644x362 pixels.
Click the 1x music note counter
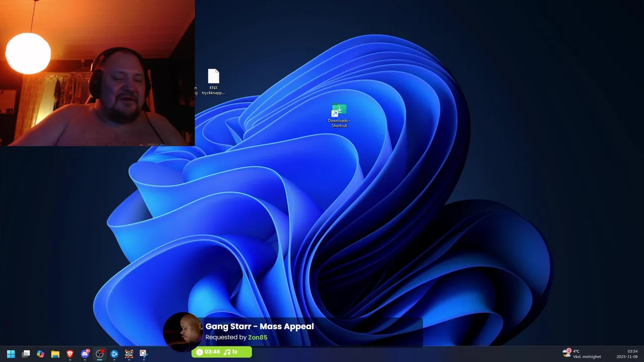pos(230,352)
